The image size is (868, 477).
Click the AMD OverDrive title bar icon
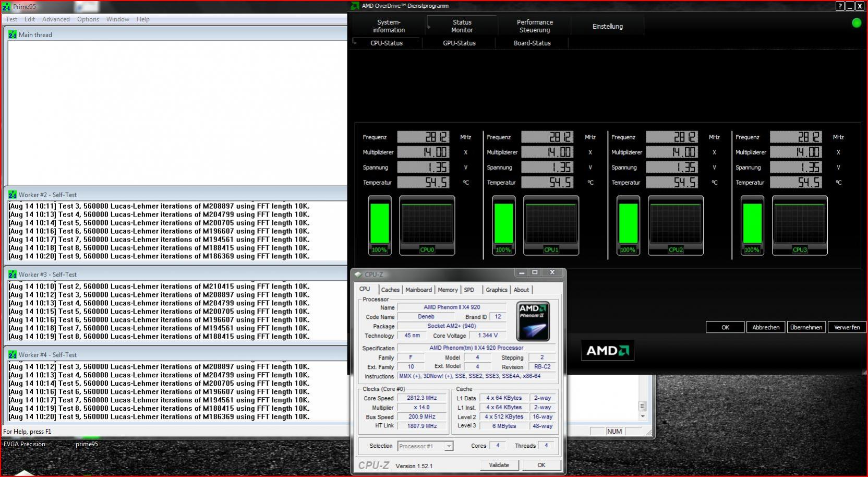coord(355,6)
